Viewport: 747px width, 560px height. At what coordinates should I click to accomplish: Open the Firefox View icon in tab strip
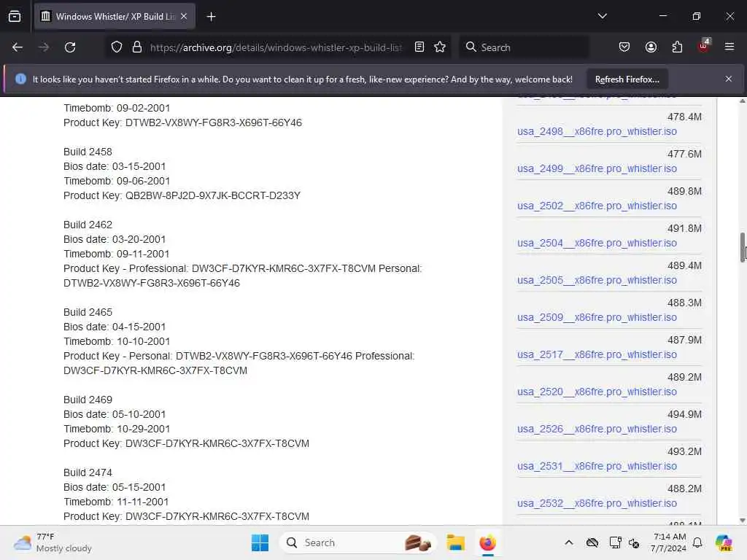tap(15, 17)
